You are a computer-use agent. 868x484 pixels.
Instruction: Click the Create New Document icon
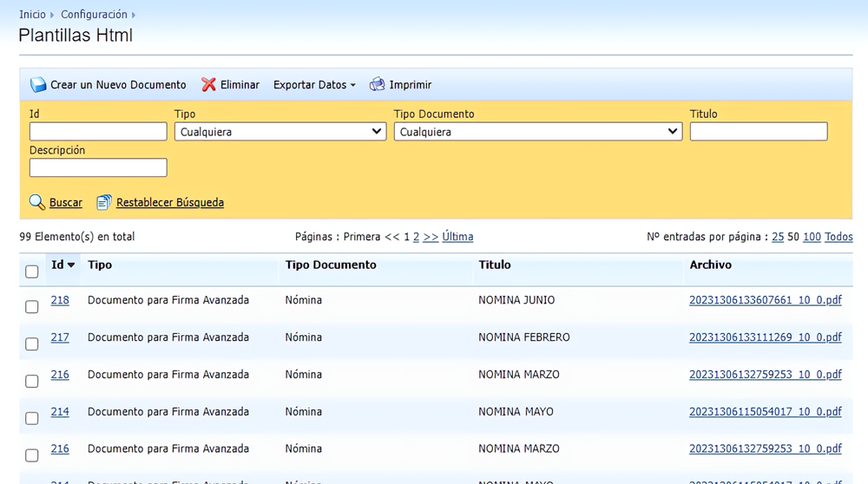[38, 85]
